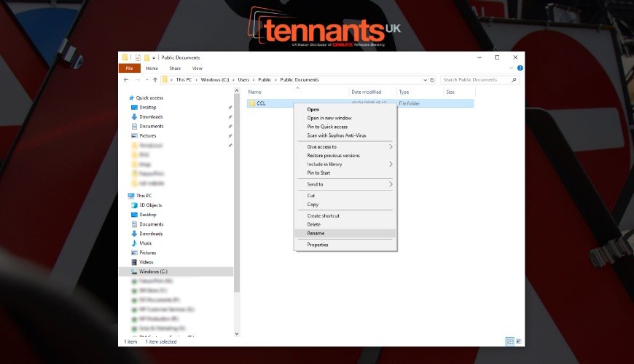Image resolution: width=634 pixels, height=364 pixels.
Task: Click the Forward navigation arrow
Action: click(x=138, y=80)
